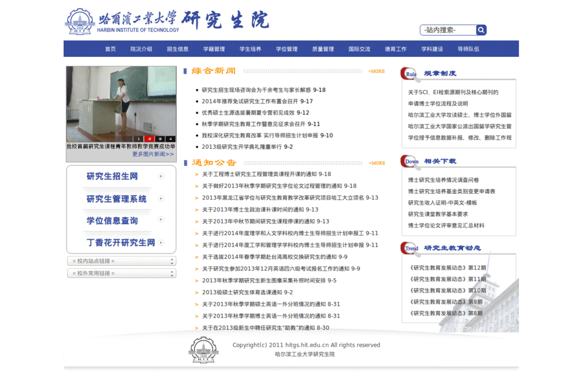Open 更多图片新闻>> link
The image size is (588, 372).
click(x=153, y=154)
